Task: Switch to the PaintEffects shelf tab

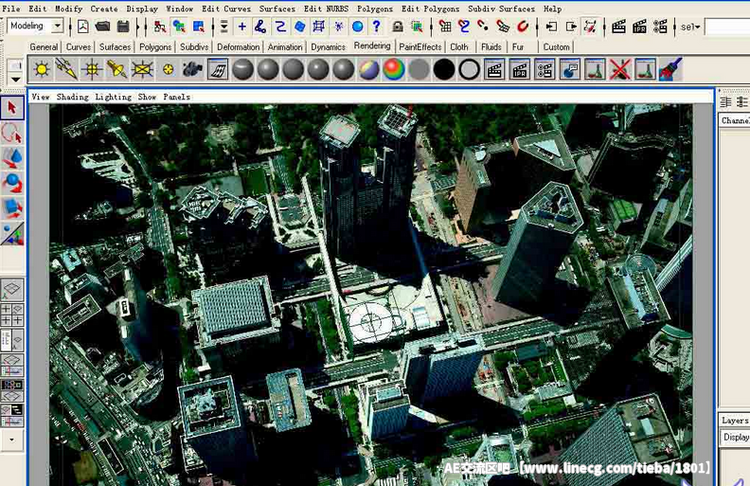Action: point(420,46)
